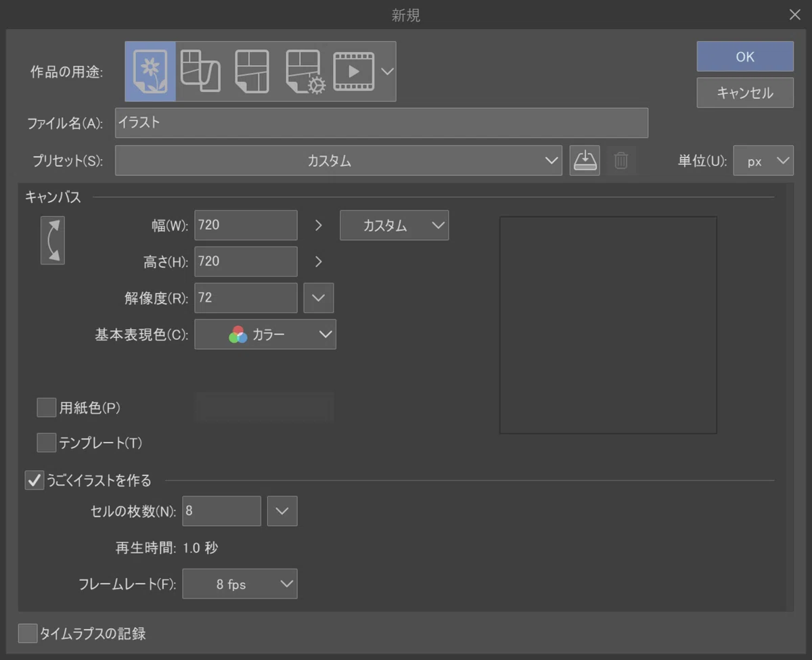The image size is (812, 660).
Task: Click the ファイル名 input field
Action: (382, 123)
